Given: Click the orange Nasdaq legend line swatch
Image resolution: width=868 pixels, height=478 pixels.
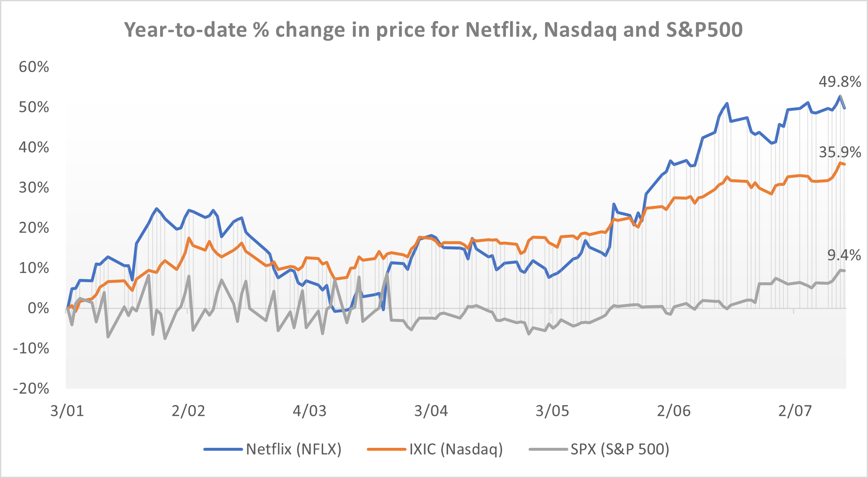Looking at the screenshot, I should 386,449.
